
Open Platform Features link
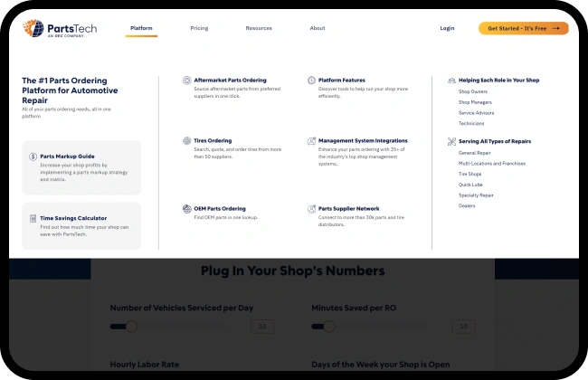pos(342,81)
